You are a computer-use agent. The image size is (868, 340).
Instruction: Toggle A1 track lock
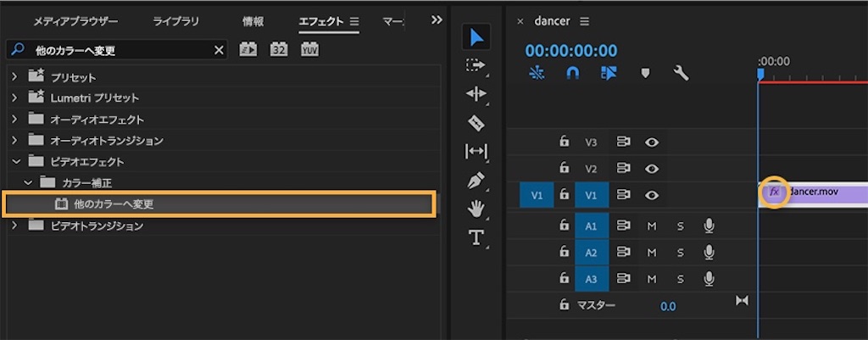(564, 225)
